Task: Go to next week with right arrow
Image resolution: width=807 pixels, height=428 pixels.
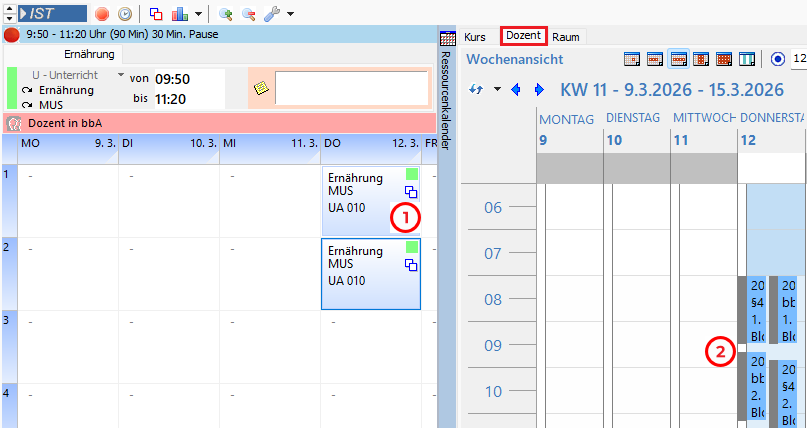Action: (x=540, y=90)
